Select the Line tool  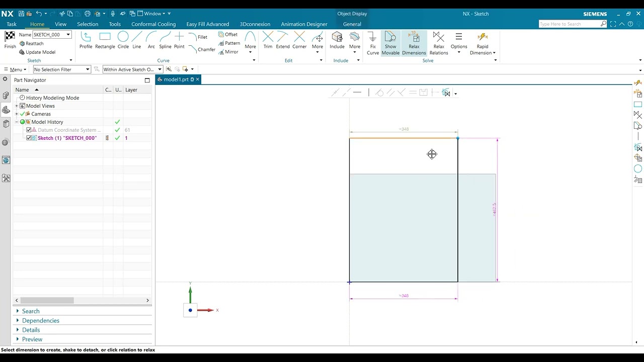coord(137,40)
